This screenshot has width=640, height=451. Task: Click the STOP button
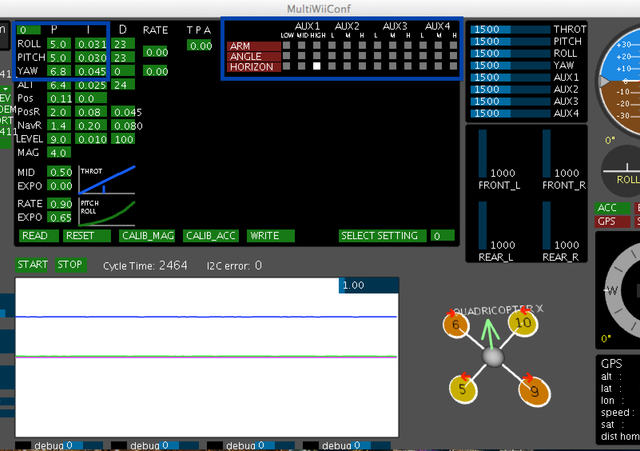pos(70,264)
